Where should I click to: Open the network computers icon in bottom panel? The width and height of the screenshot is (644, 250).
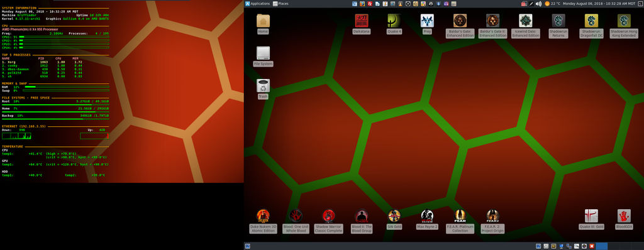pos(569,246)
